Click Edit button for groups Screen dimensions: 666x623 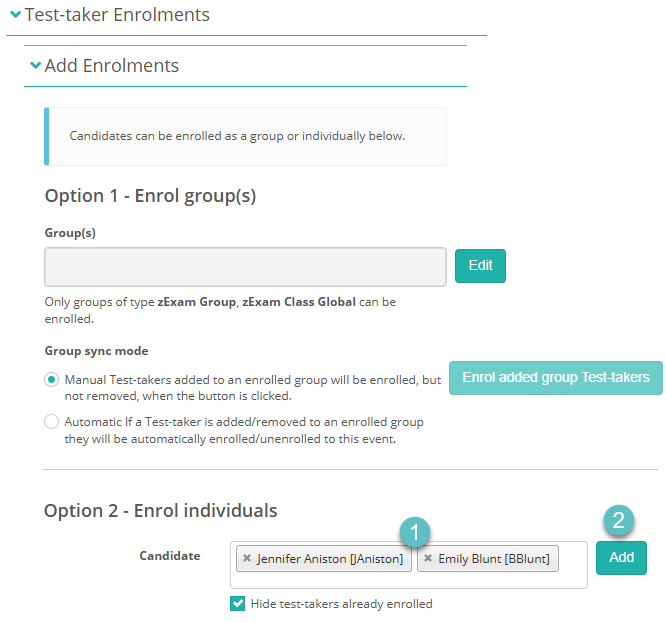(480, 266)
